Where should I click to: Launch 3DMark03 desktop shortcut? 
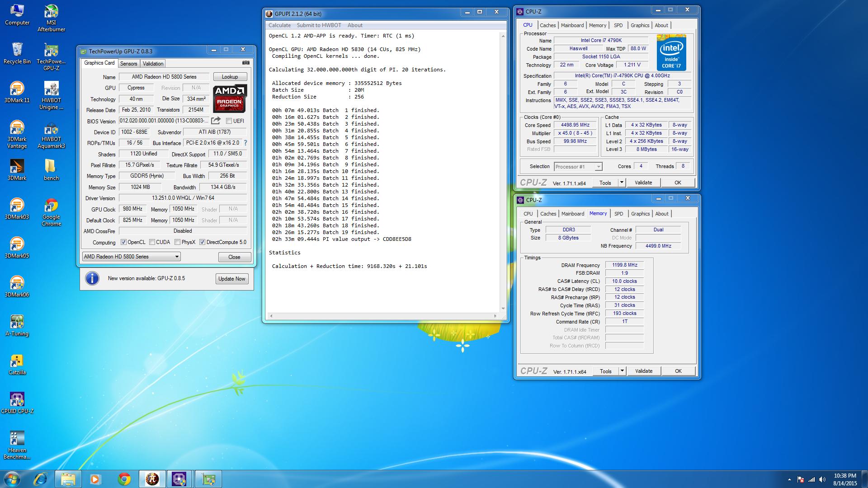[17, 209]
